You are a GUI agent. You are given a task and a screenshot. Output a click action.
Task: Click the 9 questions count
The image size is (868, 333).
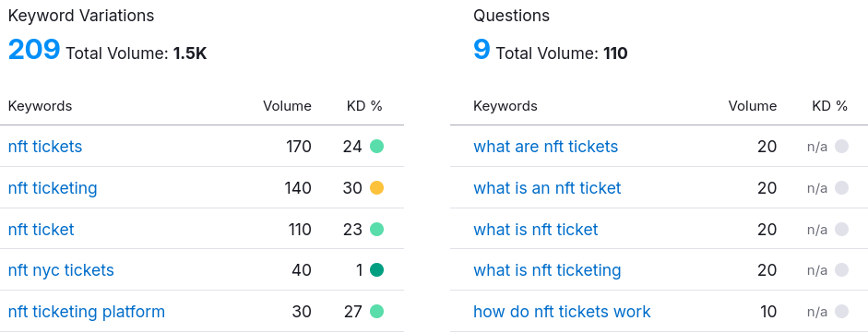[x=482, y=49]
